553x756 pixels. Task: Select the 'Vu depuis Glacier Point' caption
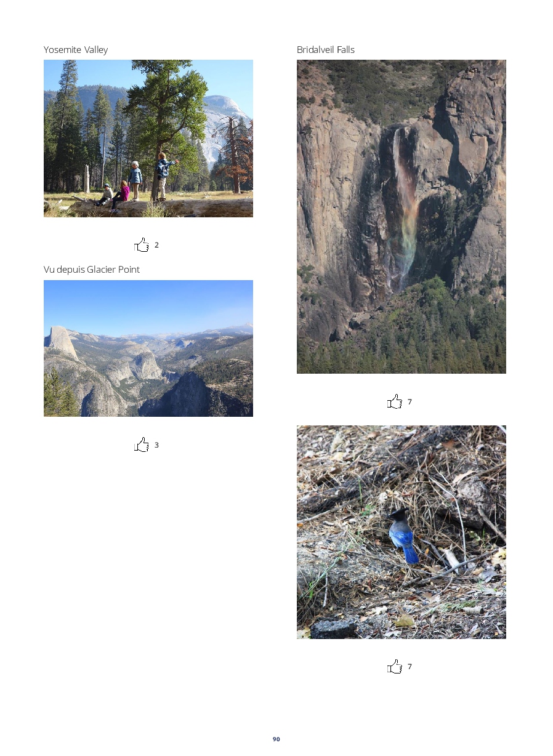tap(92, 270)
